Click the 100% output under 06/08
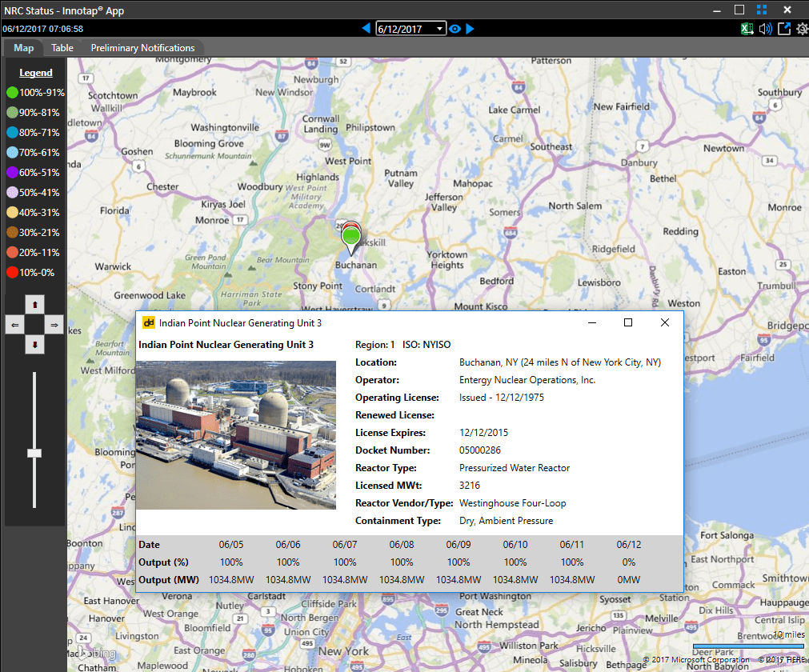Screen dimensions: 809x672 402,562
